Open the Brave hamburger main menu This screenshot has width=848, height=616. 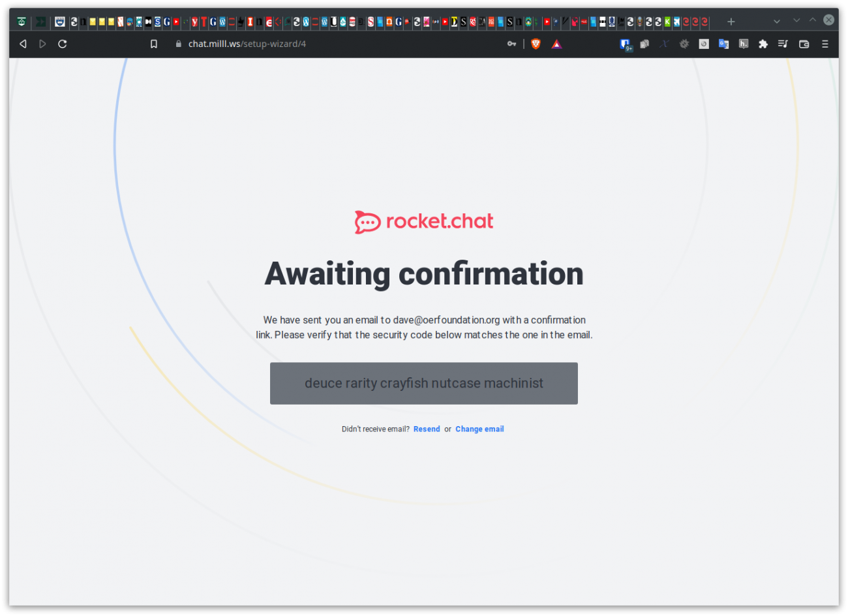pyautogui.click(x=825, y=44)
